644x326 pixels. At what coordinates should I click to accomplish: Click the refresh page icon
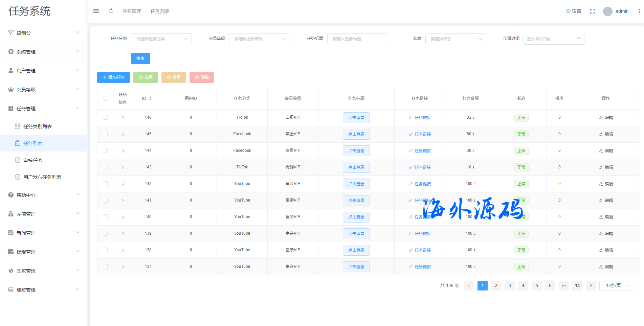[x=111, y=11]
